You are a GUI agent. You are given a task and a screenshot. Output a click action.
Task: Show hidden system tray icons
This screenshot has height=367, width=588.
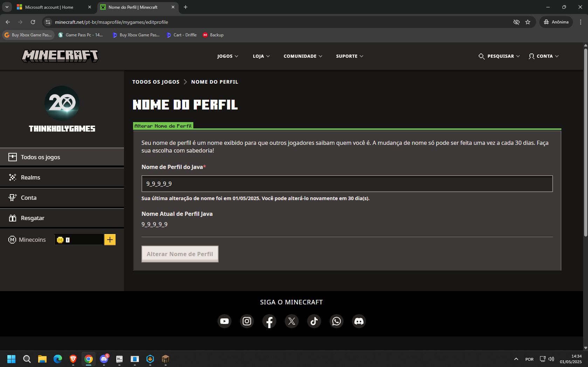(516, 359)
